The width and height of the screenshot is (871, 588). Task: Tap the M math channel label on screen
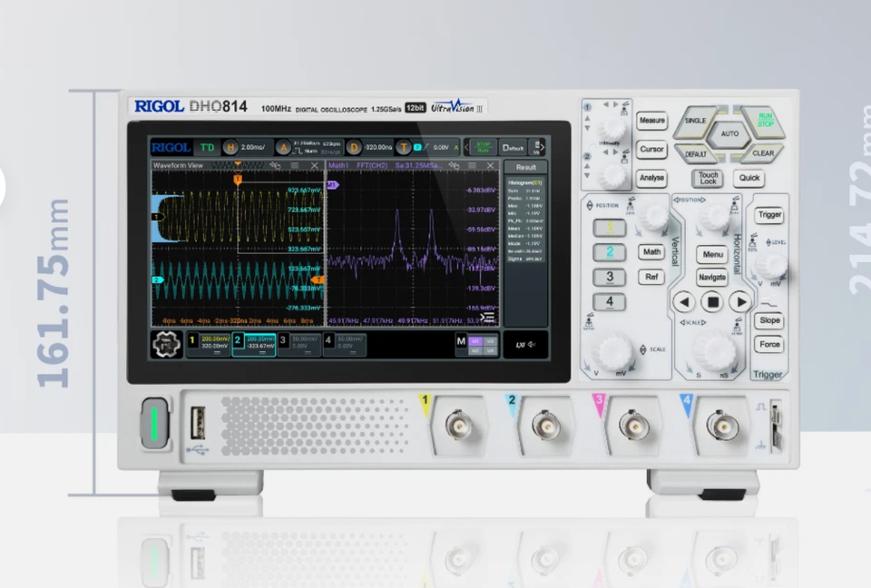tap(461, 341)
